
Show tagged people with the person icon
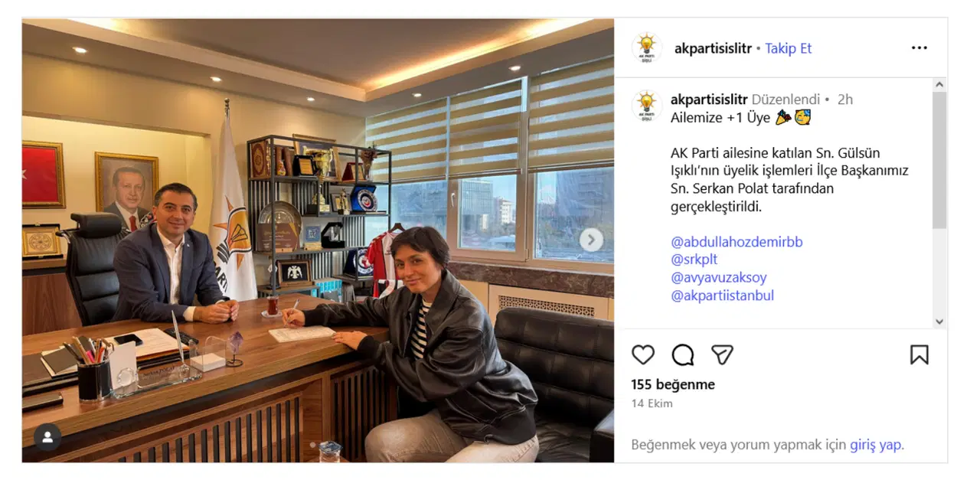click(47, 437)
